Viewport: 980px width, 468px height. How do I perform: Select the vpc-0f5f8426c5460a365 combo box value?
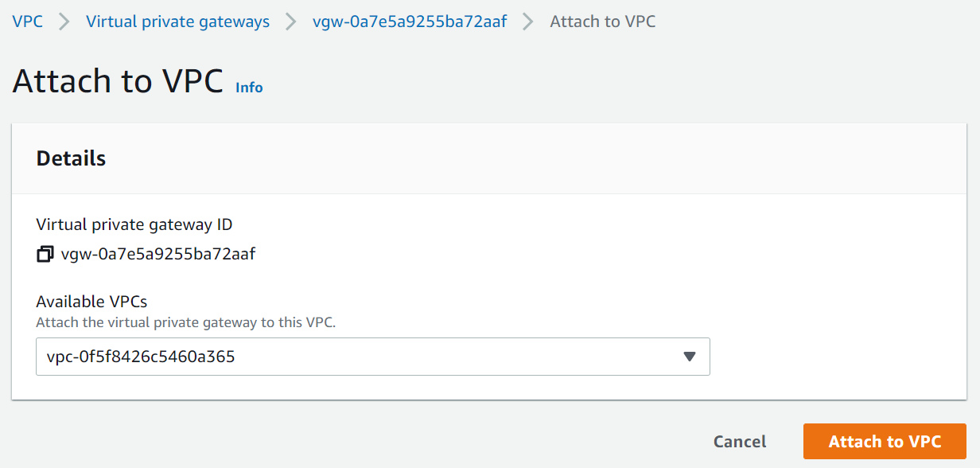tap(318, 357)
